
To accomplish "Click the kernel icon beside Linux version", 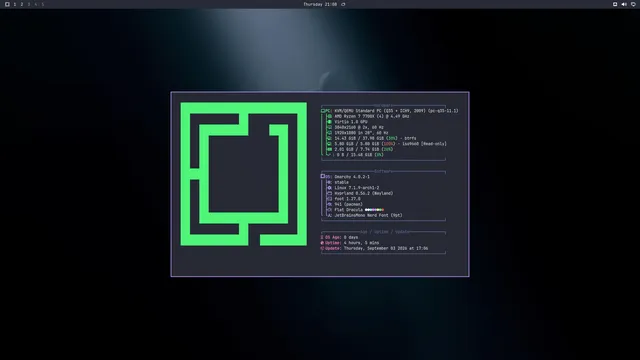I will [329, 188].
